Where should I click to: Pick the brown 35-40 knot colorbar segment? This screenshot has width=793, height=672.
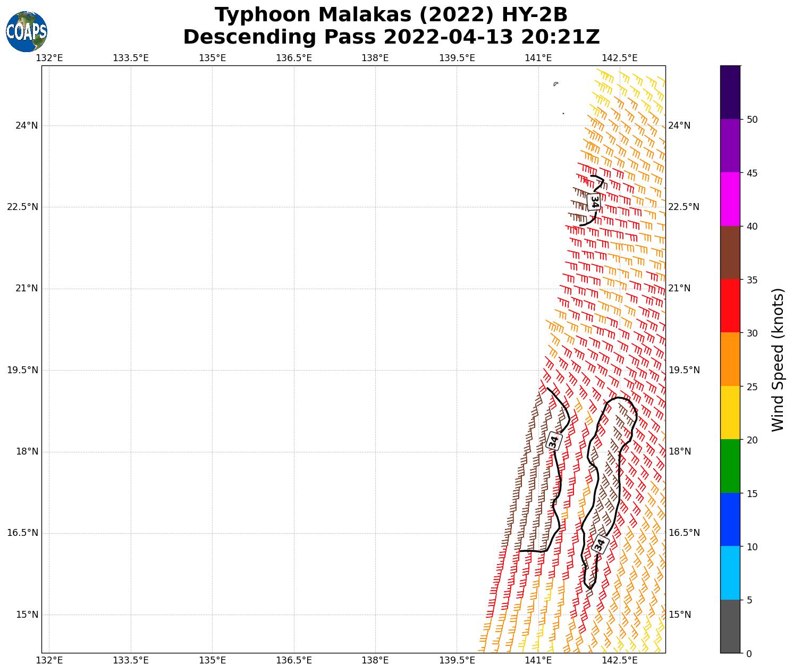pos(730,253)
